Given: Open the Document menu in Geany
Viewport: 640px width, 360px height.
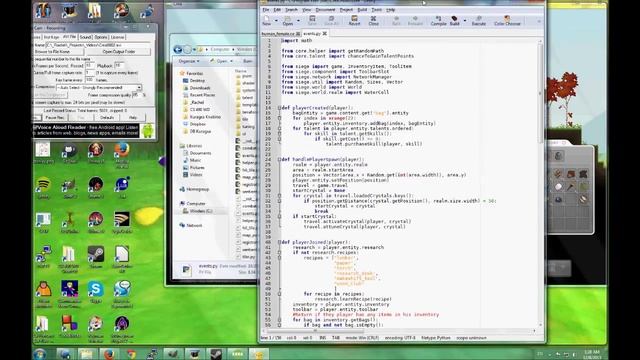Looking at the screenshot, I should (325, 10).
